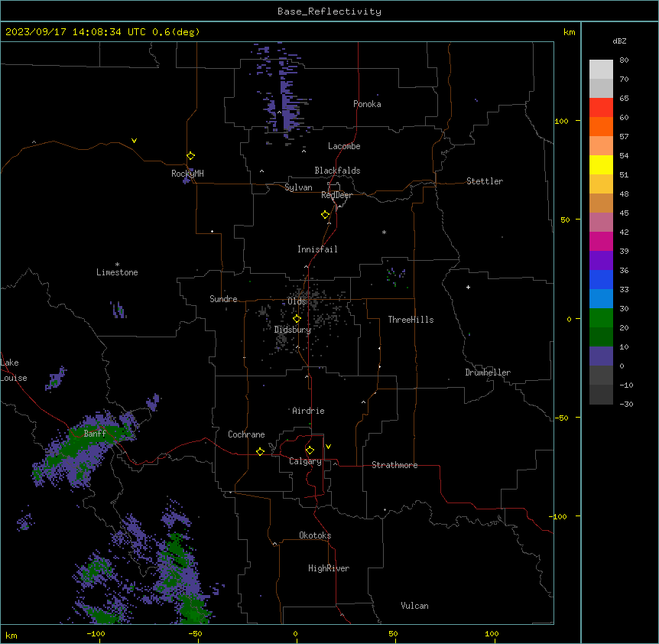The image size is (659, 644).
Task: Select the magenta swatch in the dBZ legend
Action: (x=601, y=241)
